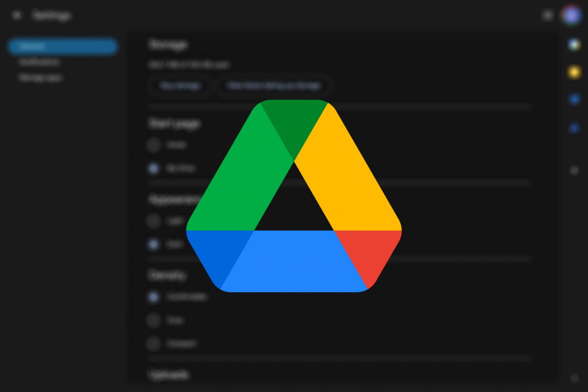Viewport: 588px width, 392px height.
Task: Switch to the Notifications settings tab
Action: (39, 62)
